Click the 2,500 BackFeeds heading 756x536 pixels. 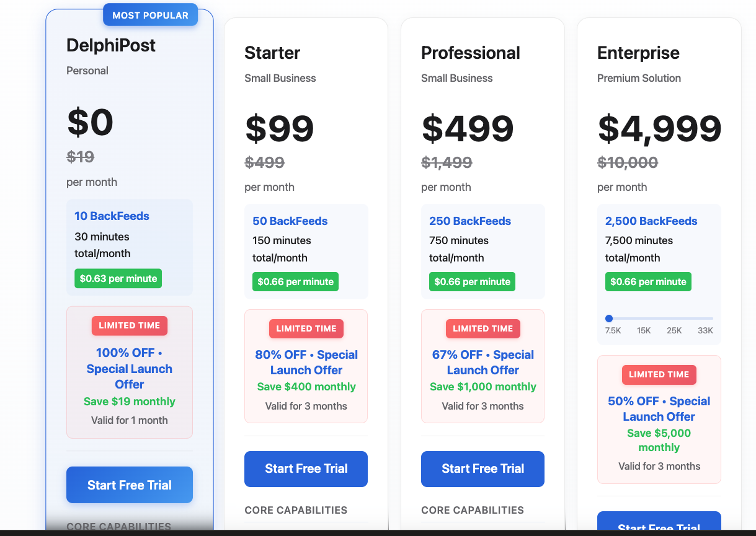click(651, 221)
